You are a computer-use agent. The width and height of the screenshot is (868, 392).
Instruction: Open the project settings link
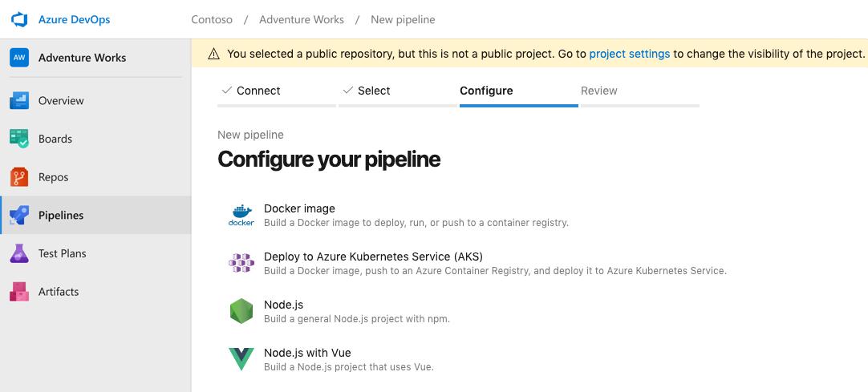630,54
